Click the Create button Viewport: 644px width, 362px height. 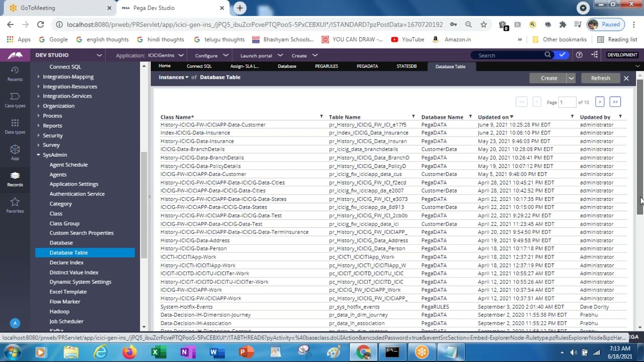pyautogui.click(x=549, y=78)
